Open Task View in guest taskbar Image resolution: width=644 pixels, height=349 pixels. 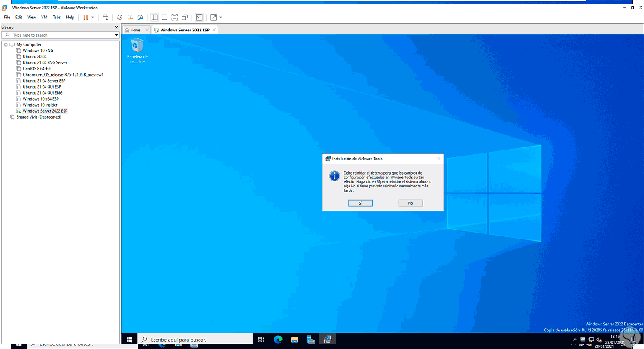click(261, 340)
